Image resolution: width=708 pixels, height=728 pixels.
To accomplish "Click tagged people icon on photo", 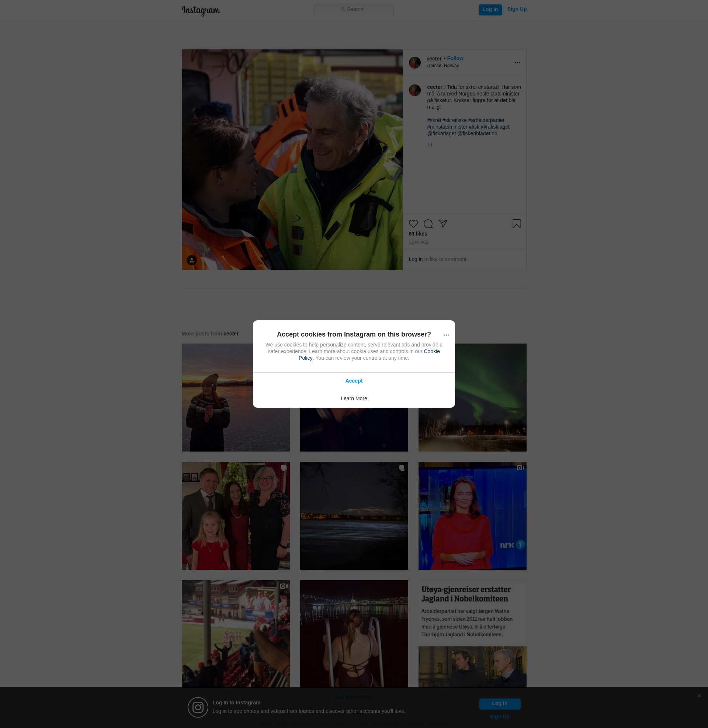I will 191,260.
